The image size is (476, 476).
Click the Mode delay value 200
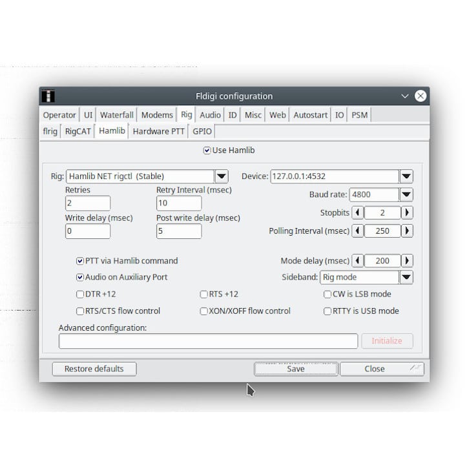point(382,260)
